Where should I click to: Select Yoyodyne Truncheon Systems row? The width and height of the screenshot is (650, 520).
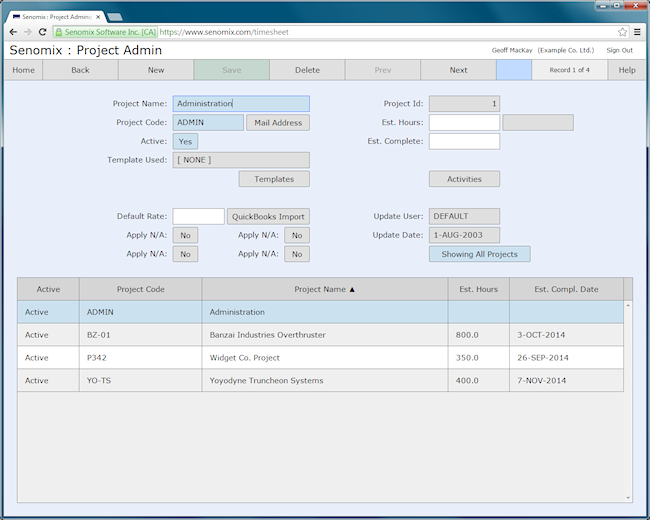point(320,380)
